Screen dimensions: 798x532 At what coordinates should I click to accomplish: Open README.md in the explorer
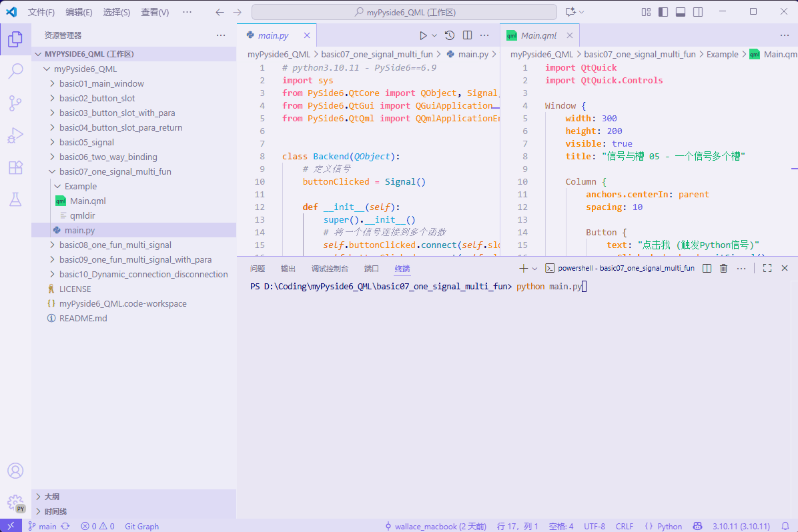(x=134, y=319)
